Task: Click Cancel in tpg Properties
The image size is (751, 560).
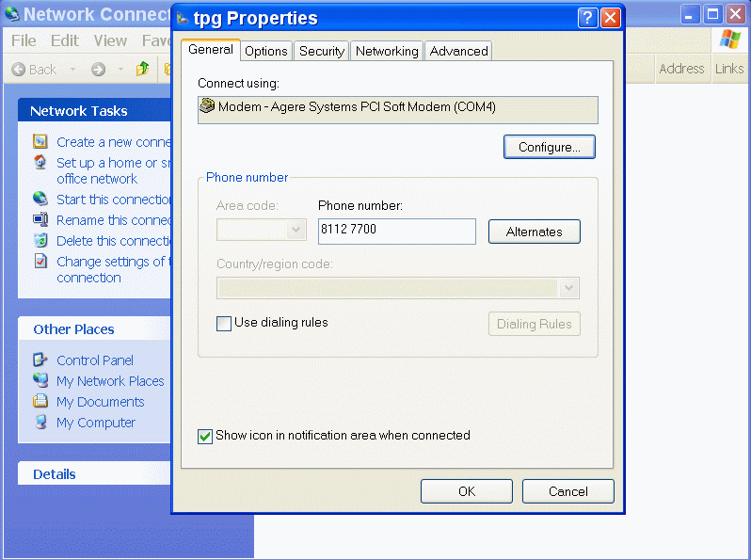Action: point(568,491)
